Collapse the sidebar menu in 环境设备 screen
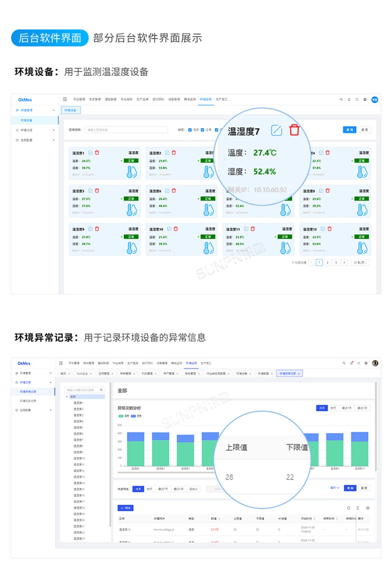 (65, 99)
